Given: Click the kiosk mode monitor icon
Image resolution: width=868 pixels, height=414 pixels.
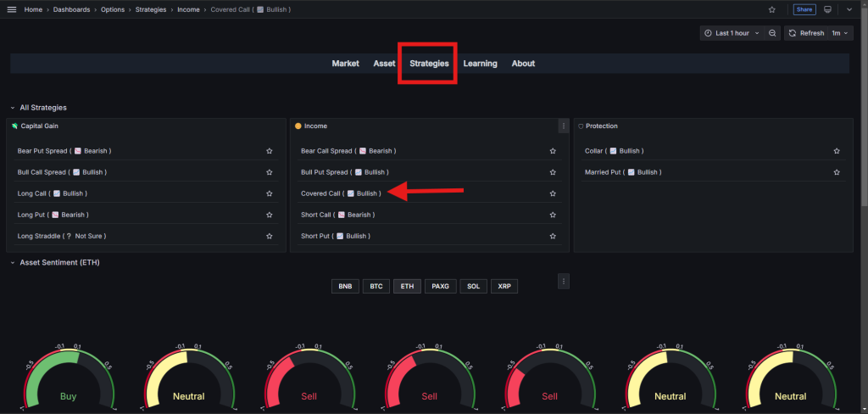Looking at the screenshot, I should tap(828, 9).
